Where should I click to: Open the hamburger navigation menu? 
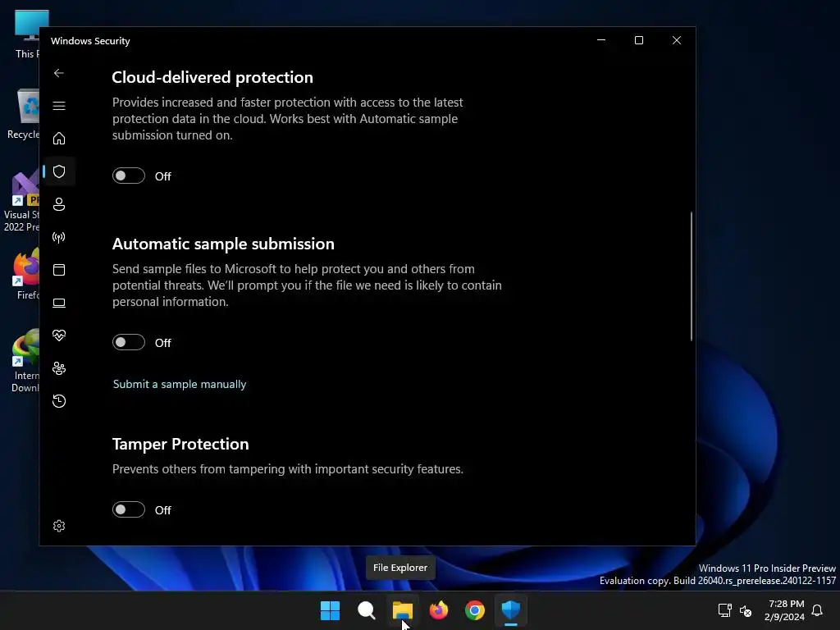click(59, 106)
